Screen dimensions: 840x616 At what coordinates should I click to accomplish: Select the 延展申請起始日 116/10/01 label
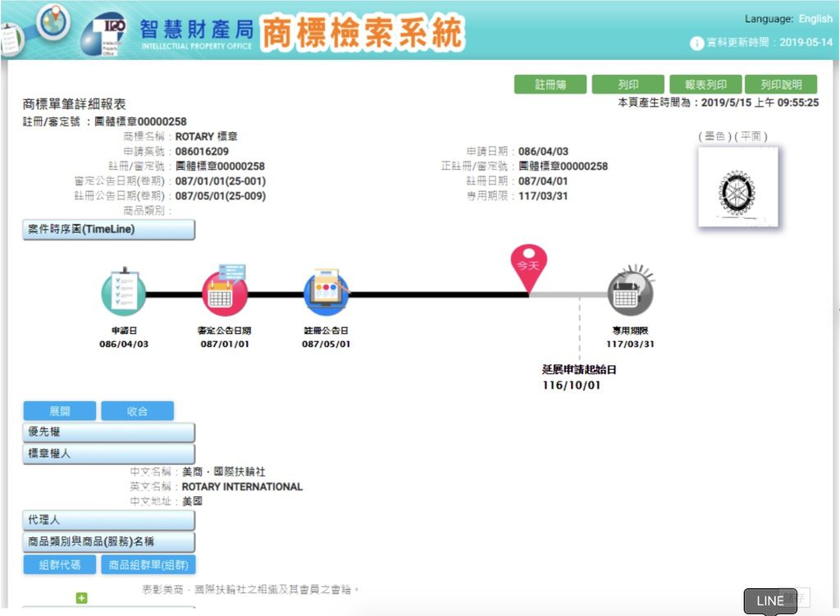point(579,377)
